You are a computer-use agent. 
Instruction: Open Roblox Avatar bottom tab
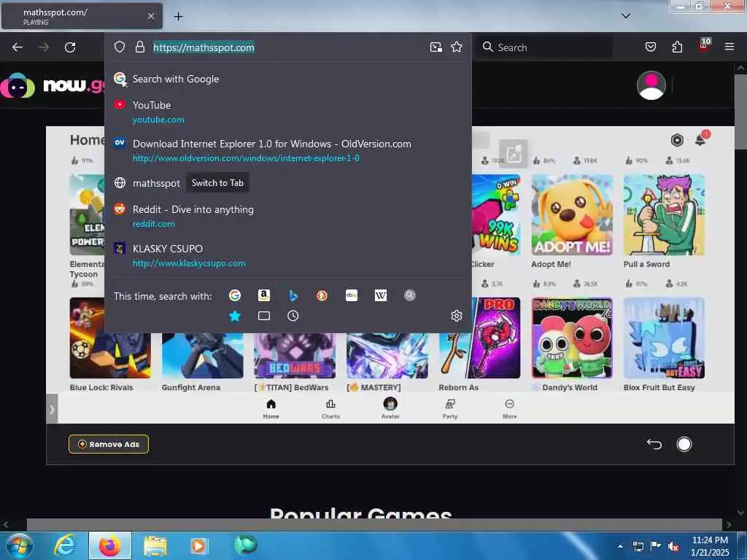pos(390,408)
